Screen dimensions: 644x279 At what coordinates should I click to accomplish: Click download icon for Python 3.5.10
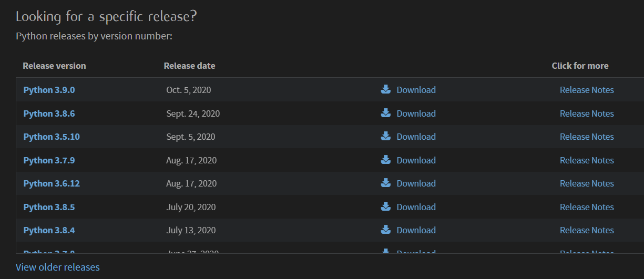coord(386,136)
